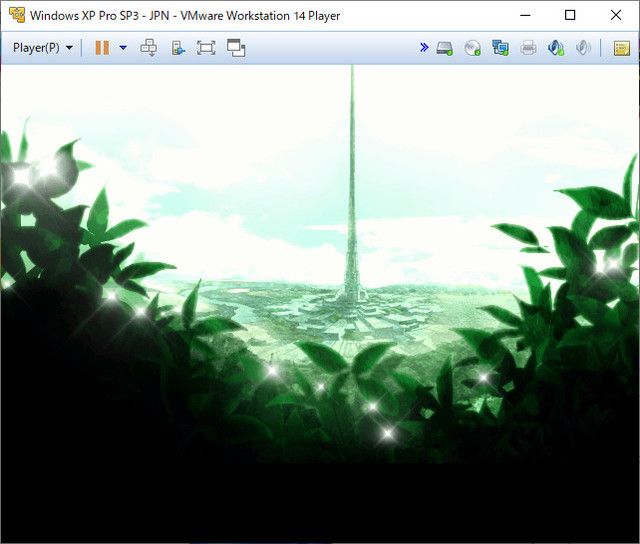
Task: Open the message log notes icon
Action: [x=622, y=48]
